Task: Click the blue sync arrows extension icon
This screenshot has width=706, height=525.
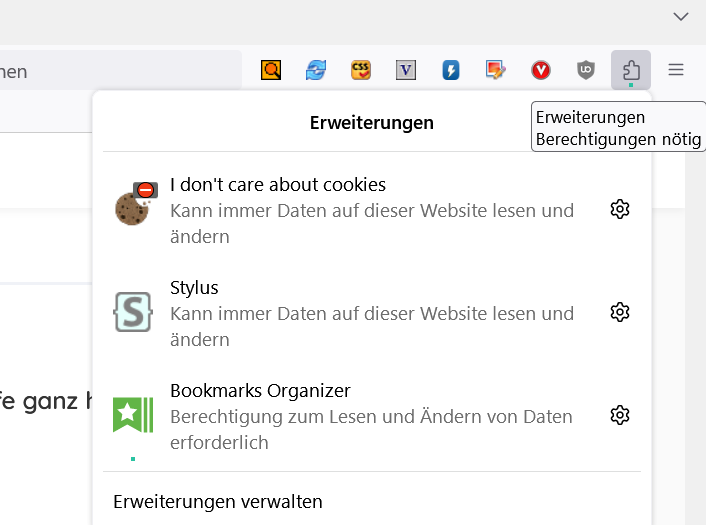Action: click(316, 70)
